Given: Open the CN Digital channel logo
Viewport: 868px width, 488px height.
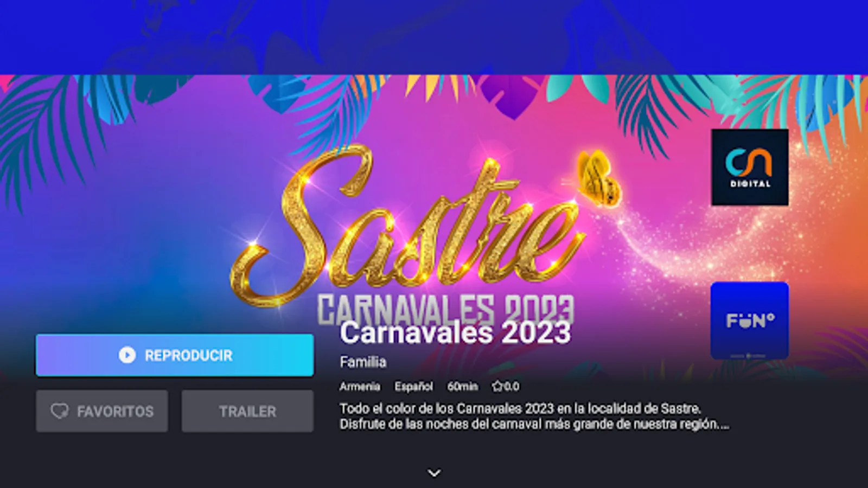Looking at the screenshot, I should click(750, 167).
